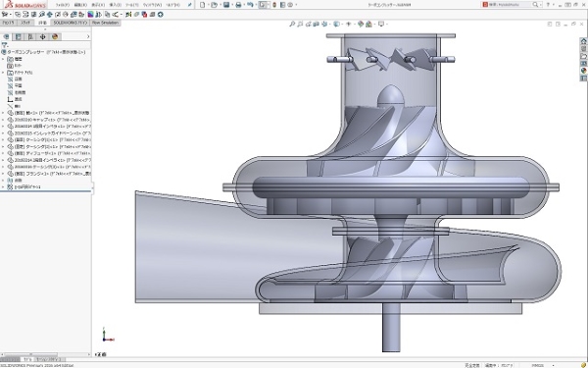Toggle the Hide/Show Items eye-glasses icon

[x=348, y=24]
